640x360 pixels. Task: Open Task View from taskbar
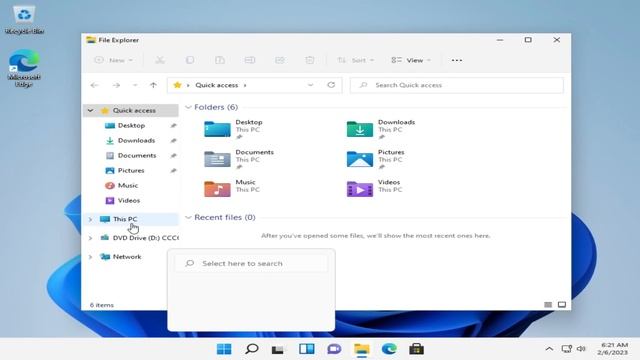pyautogui.click(x=278, y=349)
